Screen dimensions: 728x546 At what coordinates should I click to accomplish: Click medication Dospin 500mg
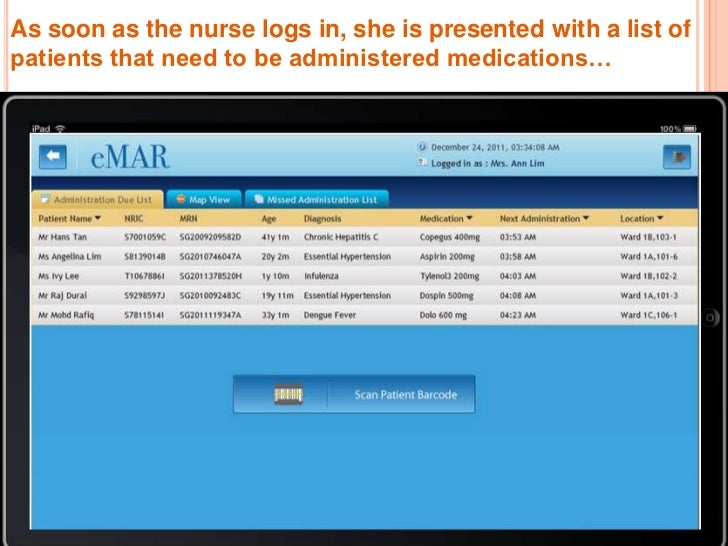(x=446, y=296)
